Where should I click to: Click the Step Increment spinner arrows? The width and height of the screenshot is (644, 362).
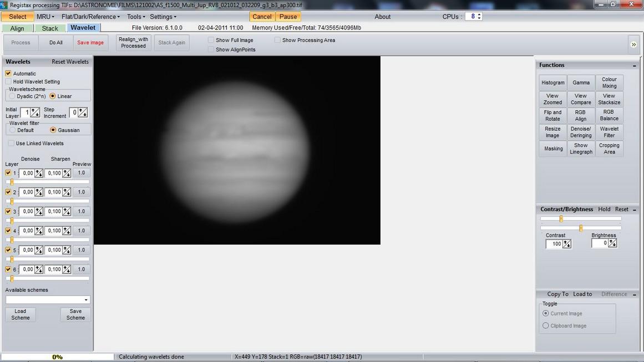[83, 113]
